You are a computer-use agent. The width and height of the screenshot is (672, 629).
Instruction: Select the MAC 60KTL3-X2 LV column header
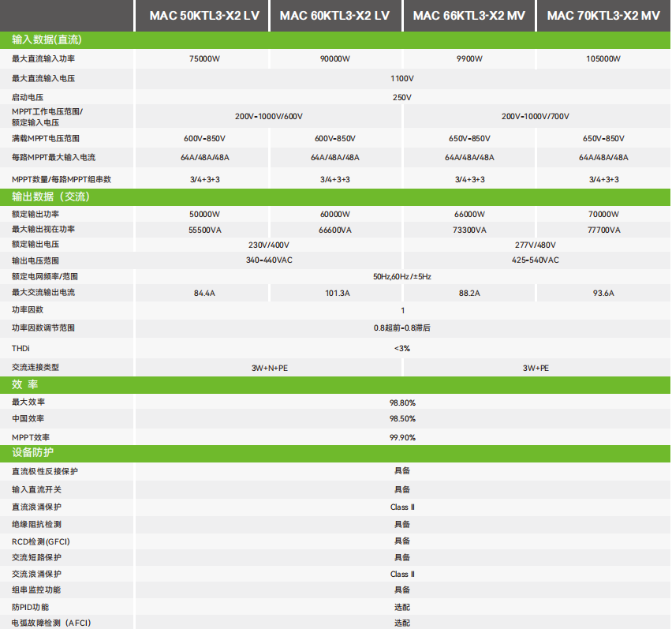coord(334,16)
